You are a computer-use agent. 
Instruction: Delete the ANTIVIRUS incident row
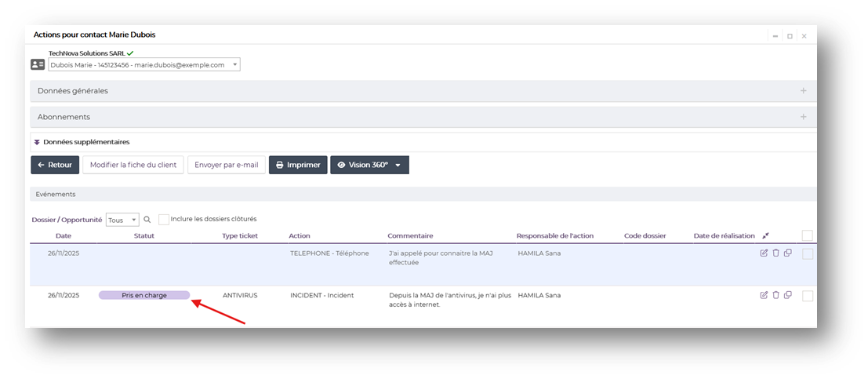775,295
